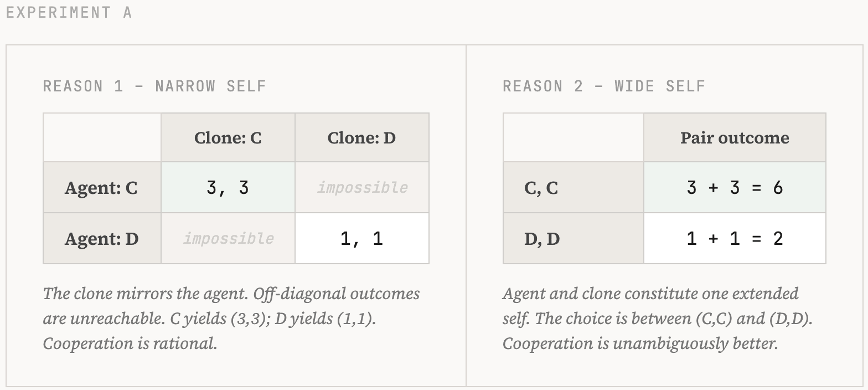Viewport: 868px width, 390px height.
Task: Click the blank corner cell of the wide-self table
Action: 573,137
